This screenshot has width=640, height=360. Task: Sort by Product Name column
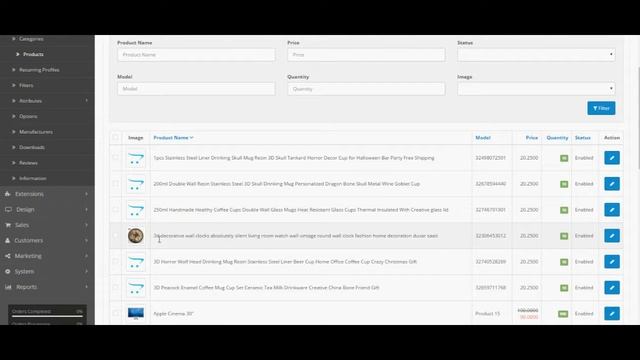pyautogui.click(x=173, y=138)
